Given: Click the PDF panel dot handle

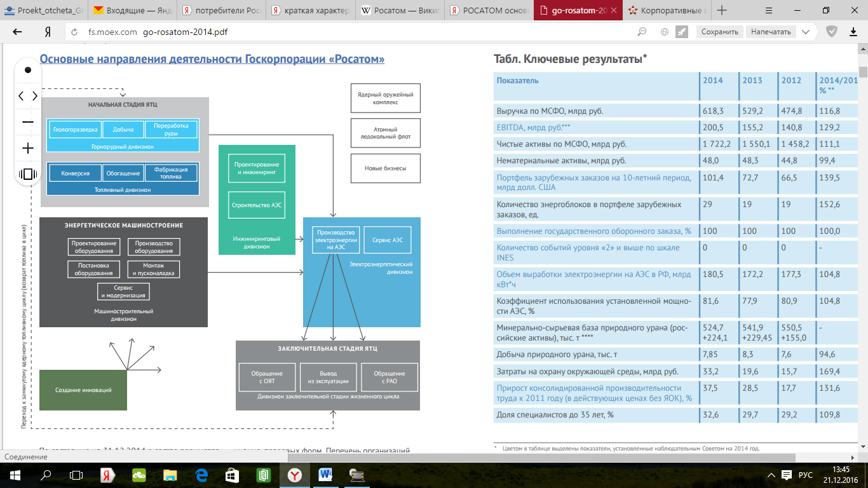Looking at the screenshot, I should pos(27,70).
